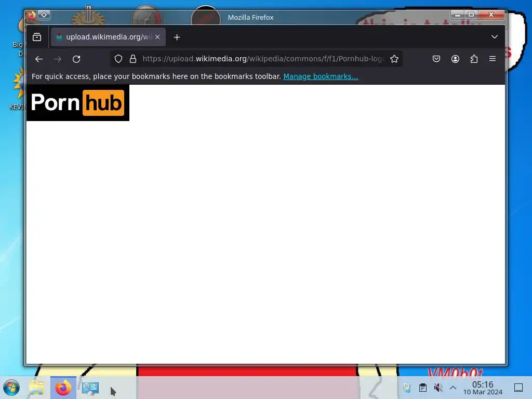Open the file manager folder icon in the taskbar
Viewport: 532px width, 399px height.
(x=37, y=388)
